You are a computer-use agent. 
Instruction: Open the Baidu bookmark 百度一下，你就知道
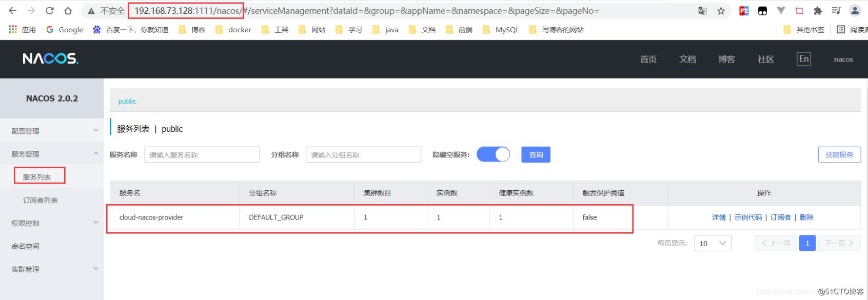130,30
